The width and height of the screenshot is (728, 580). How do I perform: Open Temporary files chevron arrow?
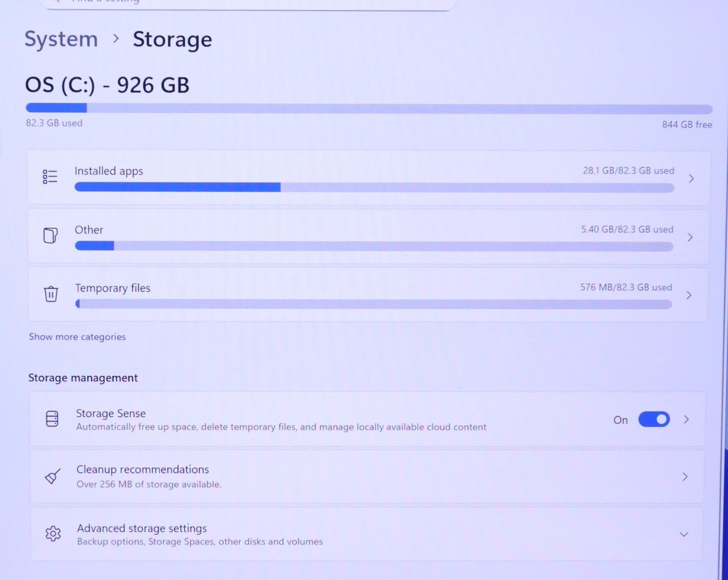point(689,295)
